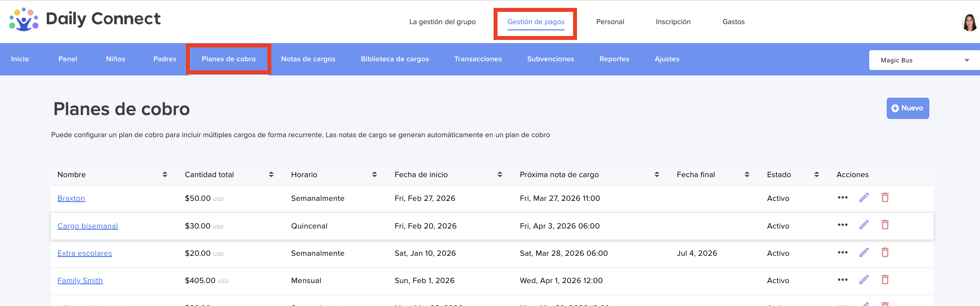980x306 pixels.
Task: Open the Family Smith plan link
Action: 80,280
